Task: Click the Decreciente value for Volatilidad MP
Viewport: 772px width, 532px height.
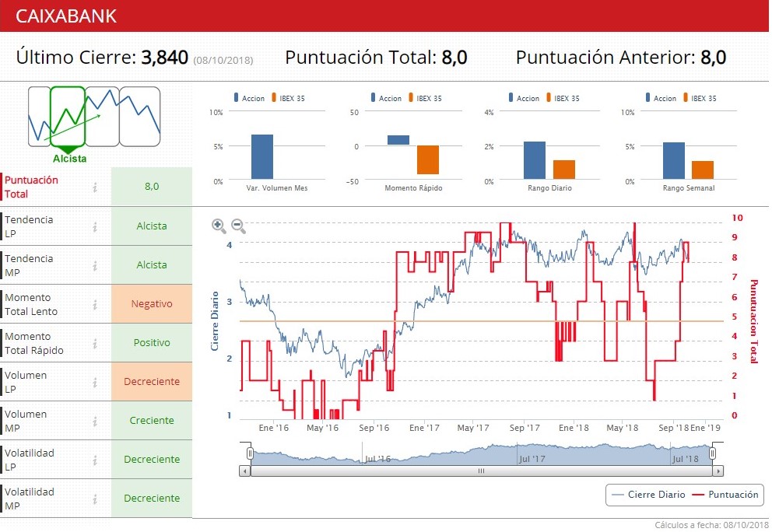Action: [x=152, y=498]
